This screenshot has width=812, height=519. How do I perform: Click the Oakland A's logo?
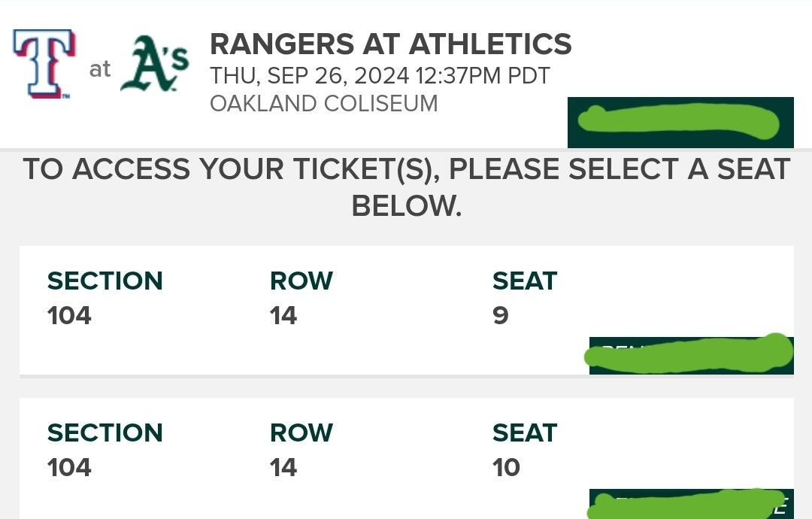pos(155,63)
